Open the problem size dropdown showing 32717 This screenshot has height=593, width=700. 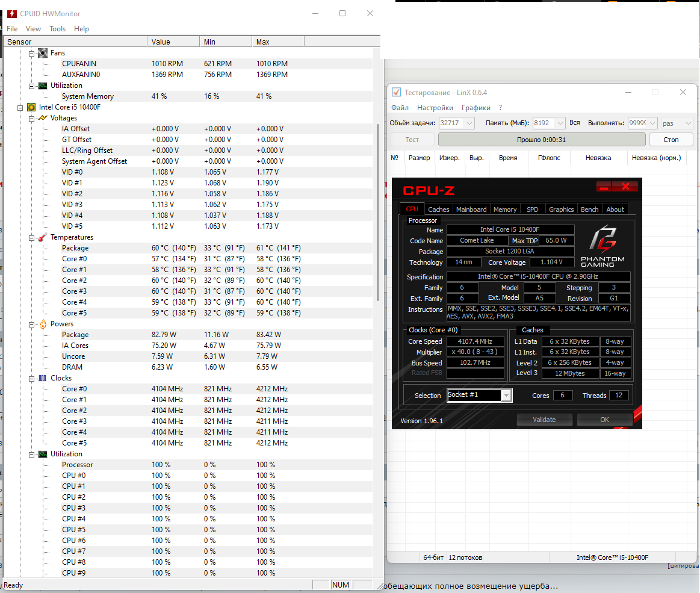click(469, 123)
